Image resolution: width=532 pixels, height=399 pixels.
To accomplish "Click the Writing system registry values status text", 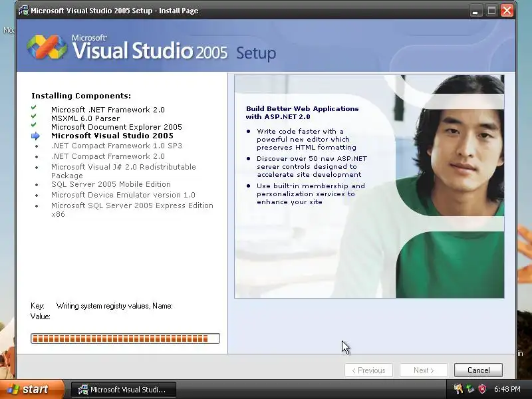I will pyautogui.click(x=114, y=306).
